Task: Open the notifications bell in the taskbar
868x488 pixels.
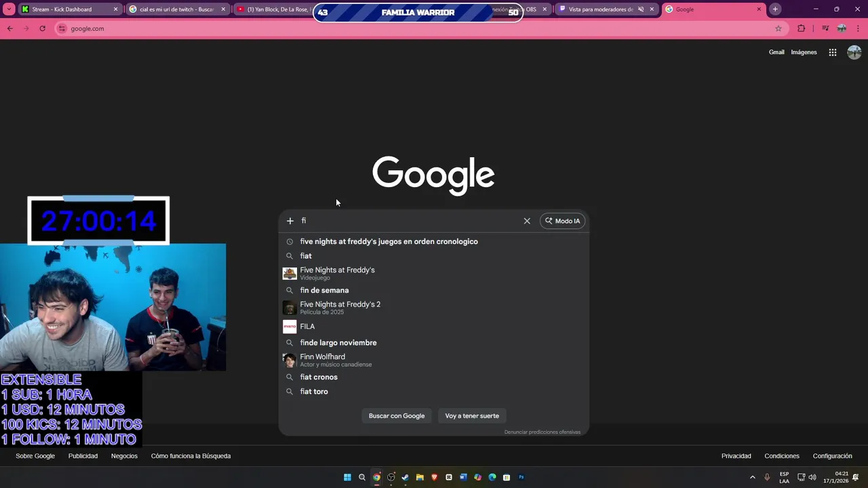Action: pyautogui.click(x=856, y=477)
